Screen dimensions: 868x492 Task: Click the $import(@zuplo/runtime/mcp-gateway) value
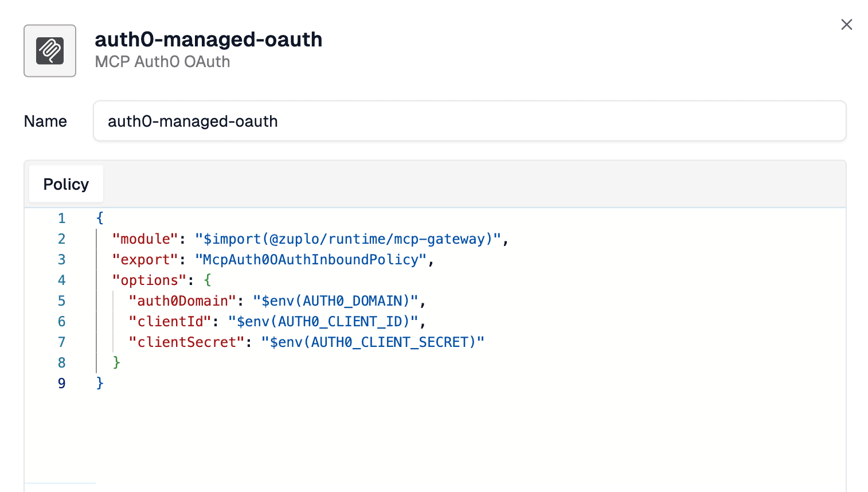pyautogui.click(x=348, y=239)
